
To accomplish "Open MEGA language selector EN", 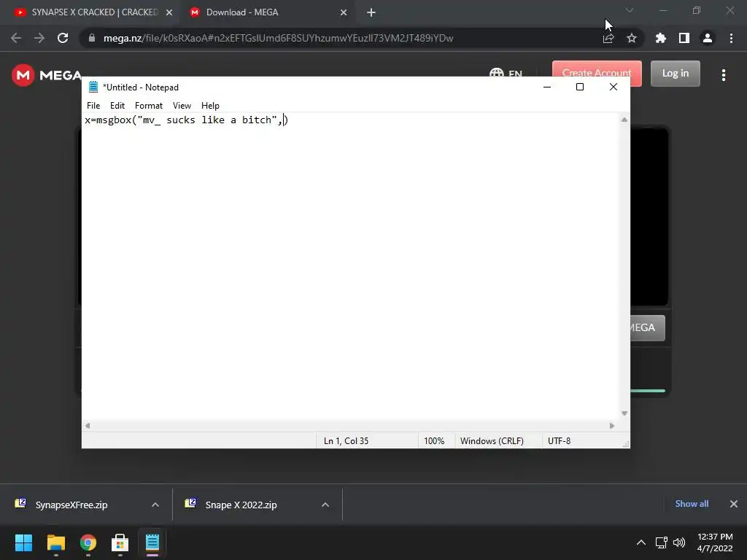I will pos(506,73).
